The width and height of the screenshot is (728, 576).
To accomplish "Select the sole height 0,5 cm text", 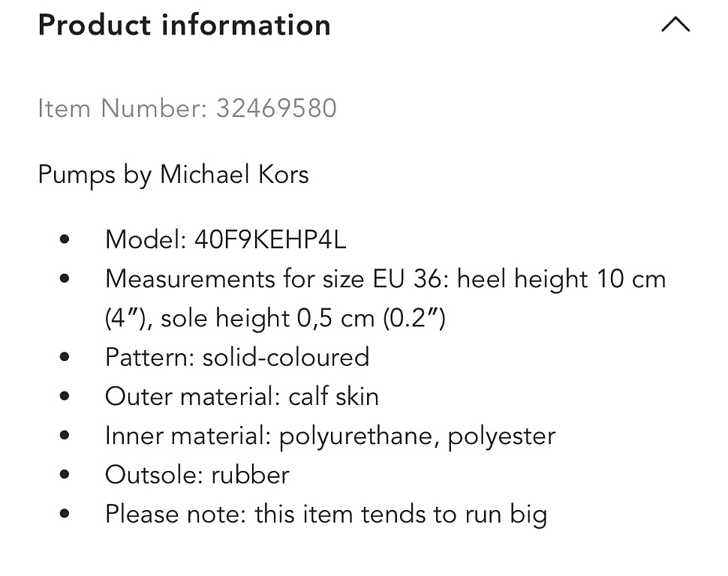I will pos(267,319).
